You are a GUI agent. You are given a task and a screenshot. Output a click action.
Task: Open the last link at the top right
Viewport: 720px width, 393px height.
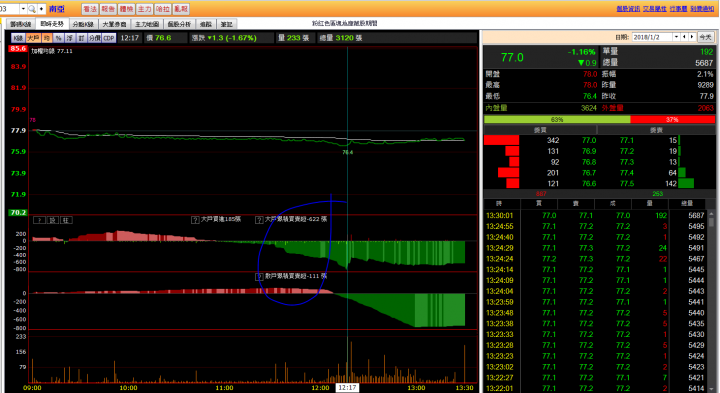click(x=702, y=9)
